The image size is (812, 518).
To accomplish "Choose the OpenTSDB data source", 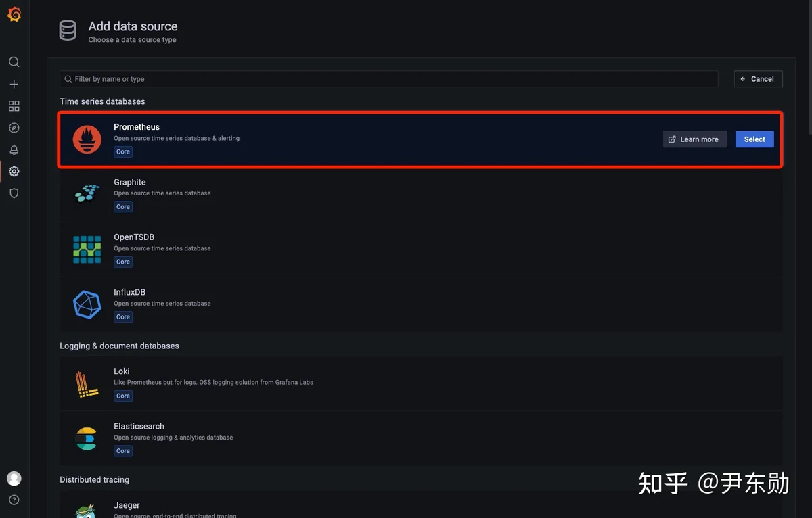I will 421,250.
